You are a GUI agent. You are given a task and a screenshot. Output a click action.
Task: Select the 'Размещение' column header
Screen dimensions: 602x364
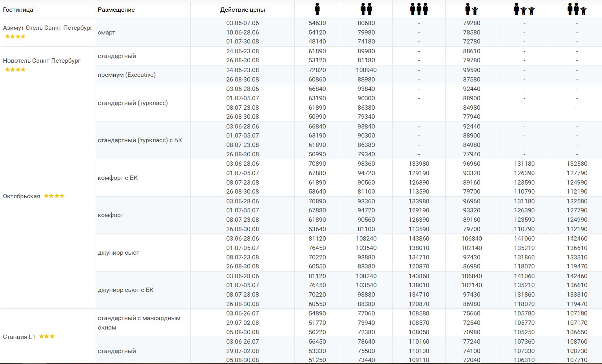point(116,10)
